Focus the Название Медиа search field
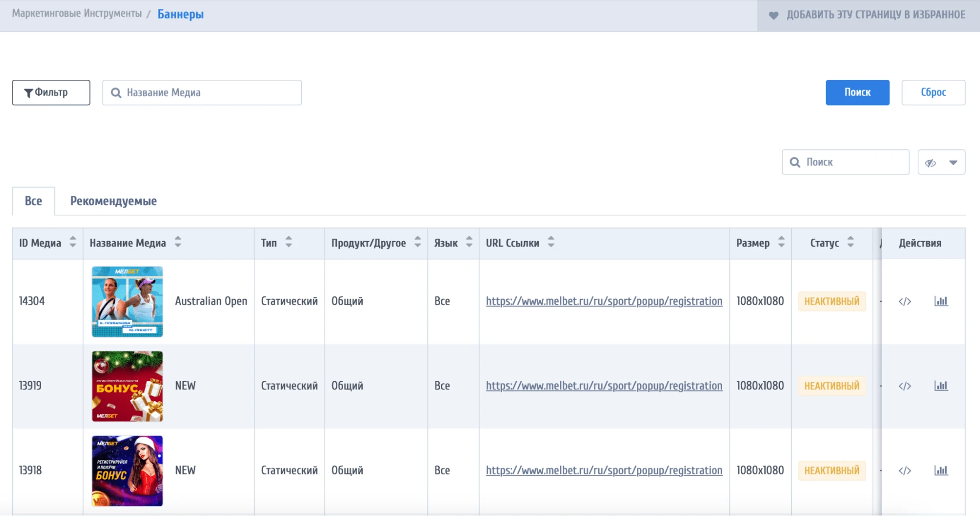 (x=202, y=93)
